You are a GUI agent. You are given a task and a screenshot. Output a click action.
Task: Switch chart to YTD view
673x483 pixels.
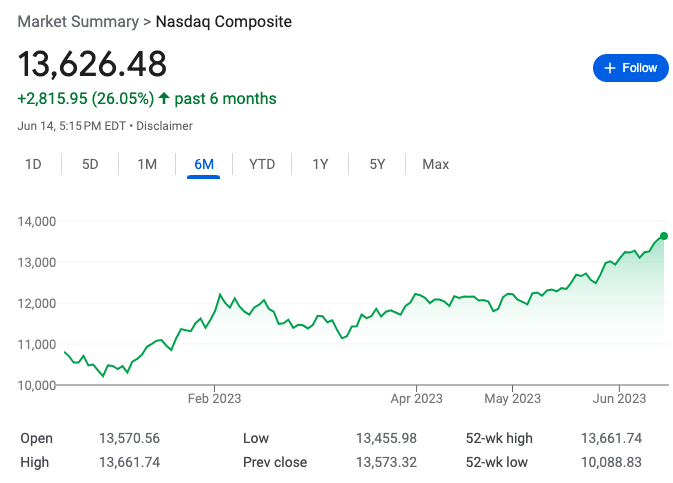262,164
